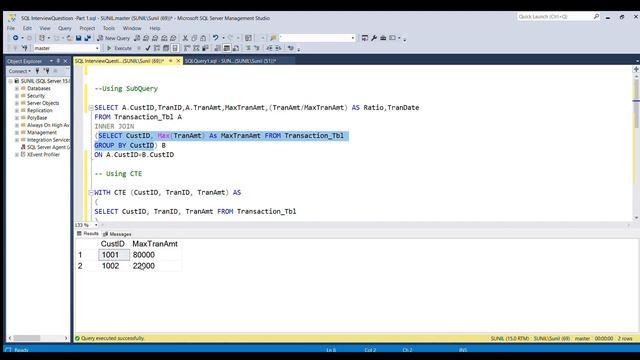Open the File menu
This screenshot has width=640, height=360.
click(11, 28)
